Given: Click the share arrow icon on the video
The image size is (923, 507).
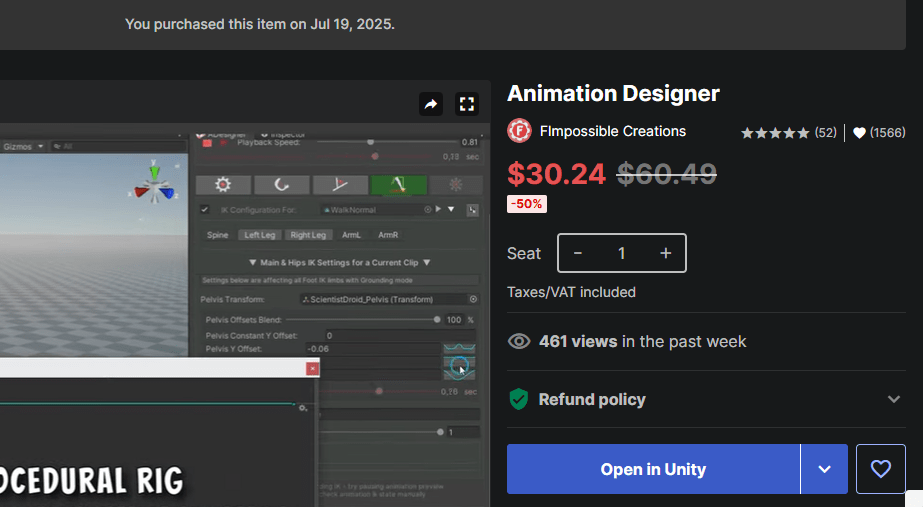Looking at the screenshot, I should click(x=431, y=104).
